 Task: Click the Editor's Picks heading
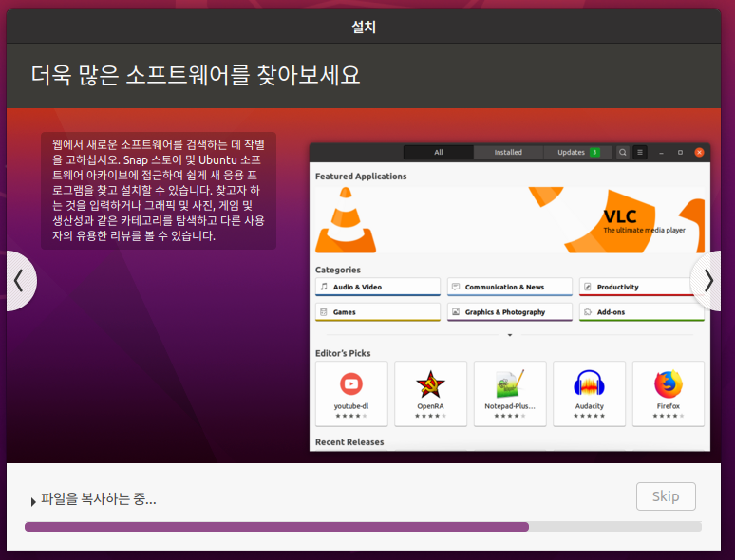point(343,353)
